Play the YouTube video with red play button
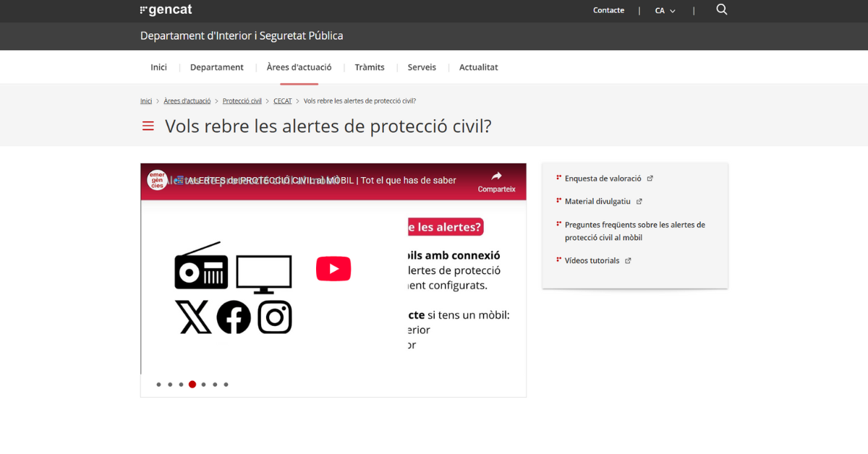 [x=333, y=269]
